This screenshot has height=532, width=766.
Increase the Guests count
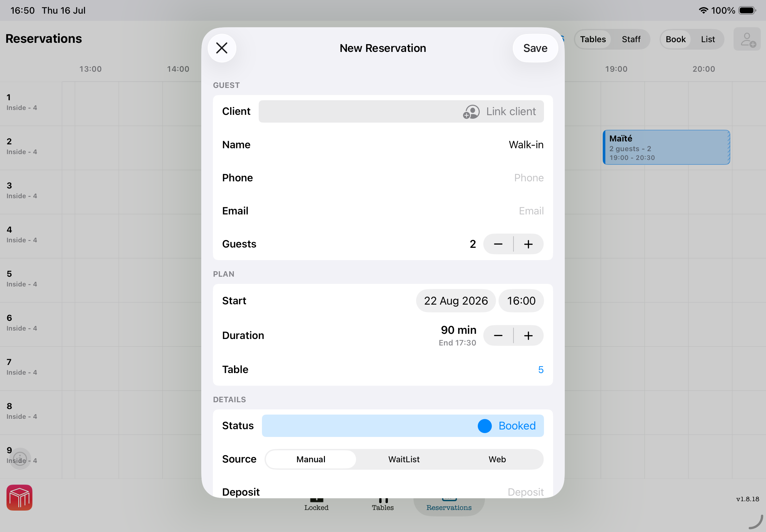528,244
